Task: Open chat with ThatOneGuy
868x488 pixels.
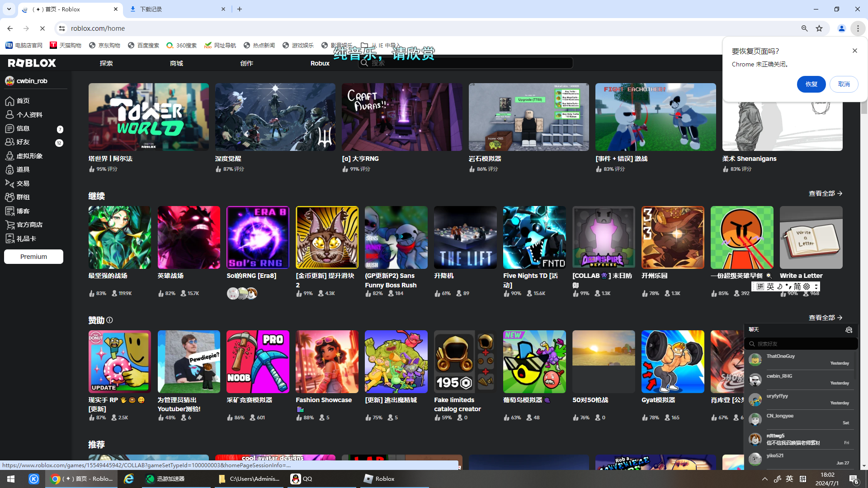Action: 801,360
